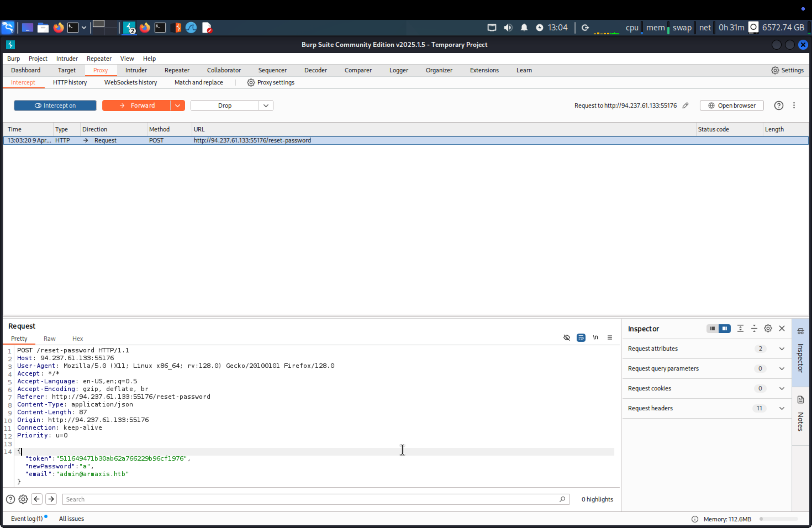Switch to the Decoder tab
The height and width of the screenshot is (528, 812).
316,70
